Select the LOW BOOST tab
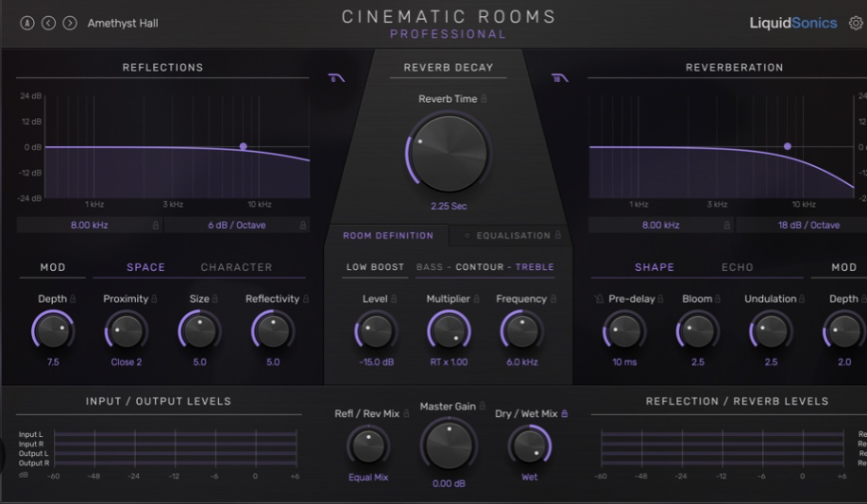The width and height of the screenshot is (867, 504). point(376,267)
